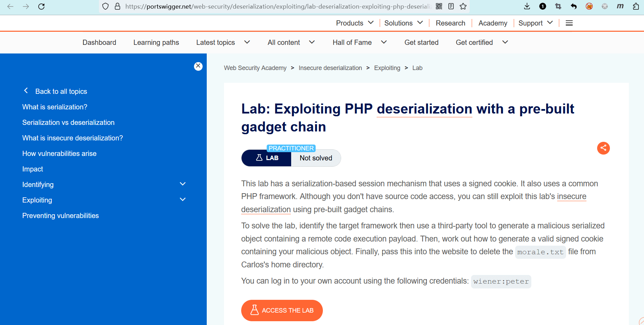644x325 pixels.
Task: Expand the Identifying sidebar section
Action: [x=183, y=184]
